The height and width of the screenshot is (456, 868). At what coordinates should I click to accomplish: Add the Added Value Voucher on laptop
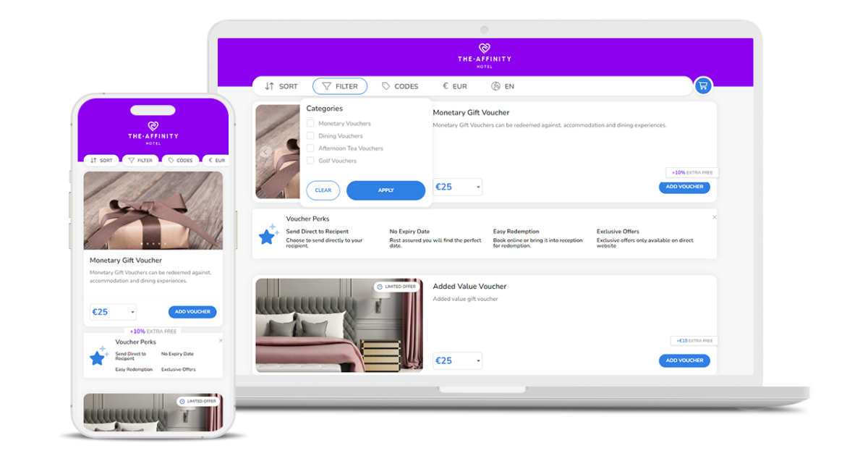click(684, 360)
